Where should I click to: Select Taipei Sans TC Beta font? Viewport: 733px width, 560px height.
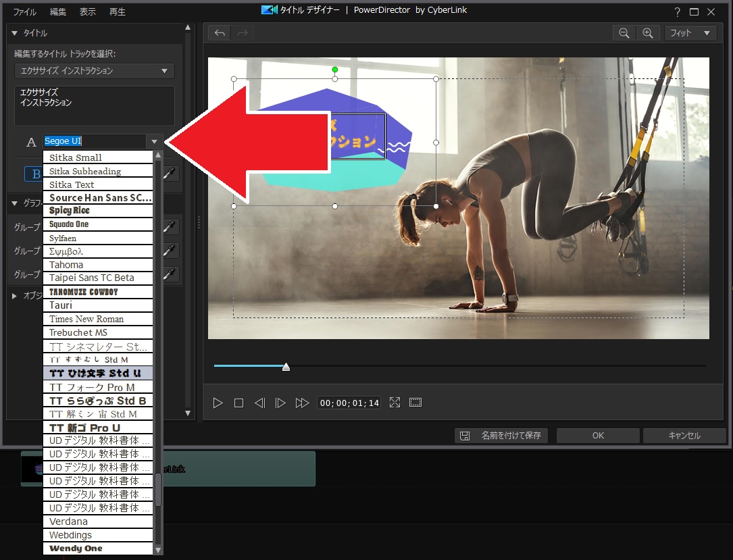pyautogui.click(x=98, y=278)
